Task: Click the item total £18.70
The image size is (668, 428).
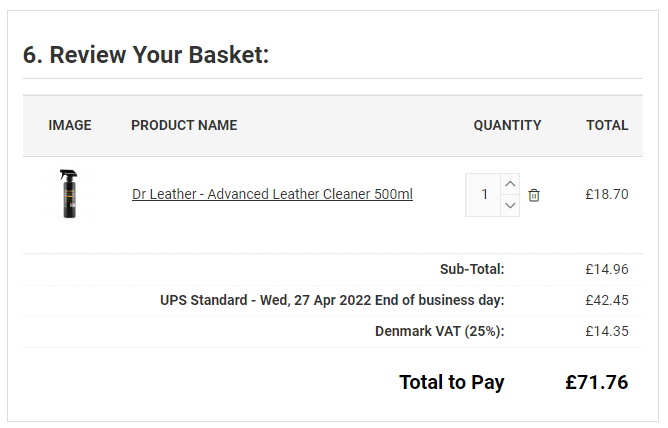Action: (607, 195)
